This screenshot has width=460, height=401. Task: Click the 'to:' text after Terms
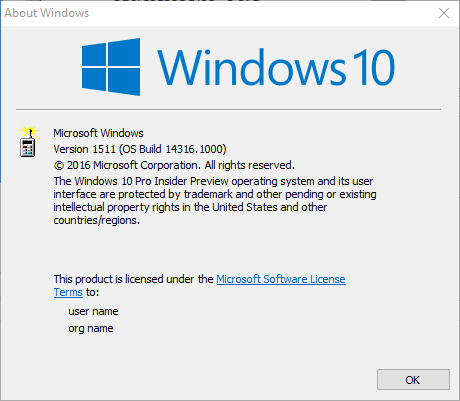click(93, 292)
